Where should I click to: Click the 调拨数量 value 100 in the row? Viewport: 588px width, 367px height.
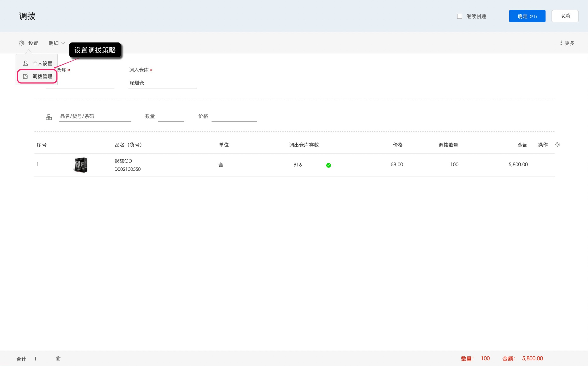pyautogui.click(x=454, y=165)
